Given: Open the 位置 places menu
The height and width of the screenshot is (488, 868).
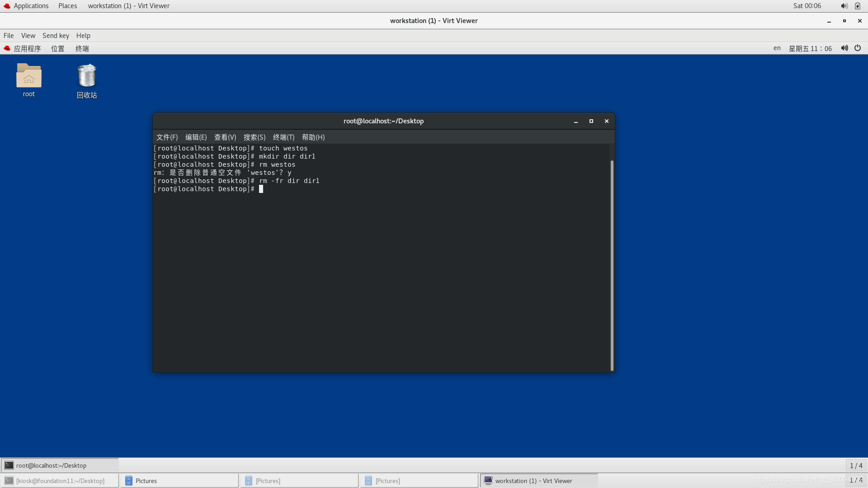Looking at the screenshot, I should click(57, 48).
